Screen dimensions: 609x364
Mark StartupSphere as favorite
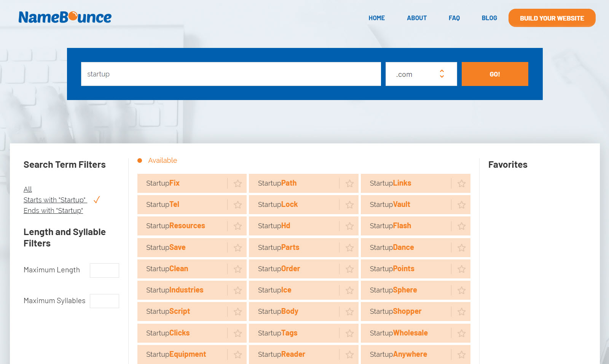point(461,291)
